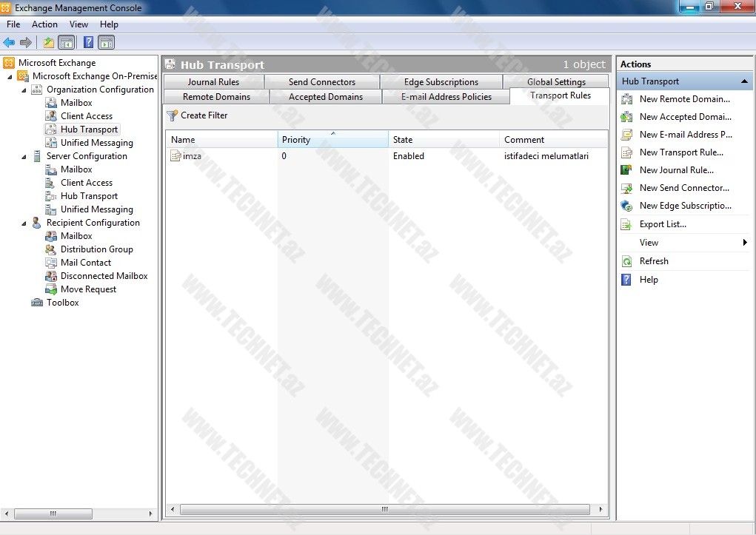Collapse the Recipient Configuration tree node
Viewport: 756px width, 535px height.
tap(24, 223)
